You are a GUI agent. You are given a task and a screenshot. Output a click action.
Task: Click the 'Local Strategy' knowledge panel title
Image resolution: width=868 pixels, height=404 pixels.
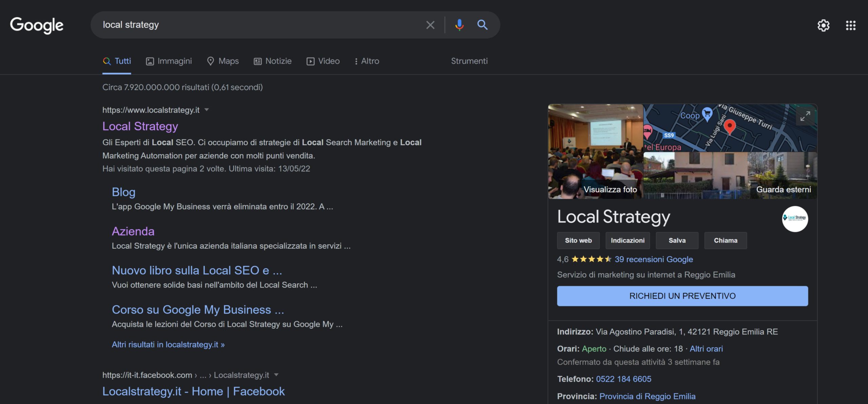point(614,217)
